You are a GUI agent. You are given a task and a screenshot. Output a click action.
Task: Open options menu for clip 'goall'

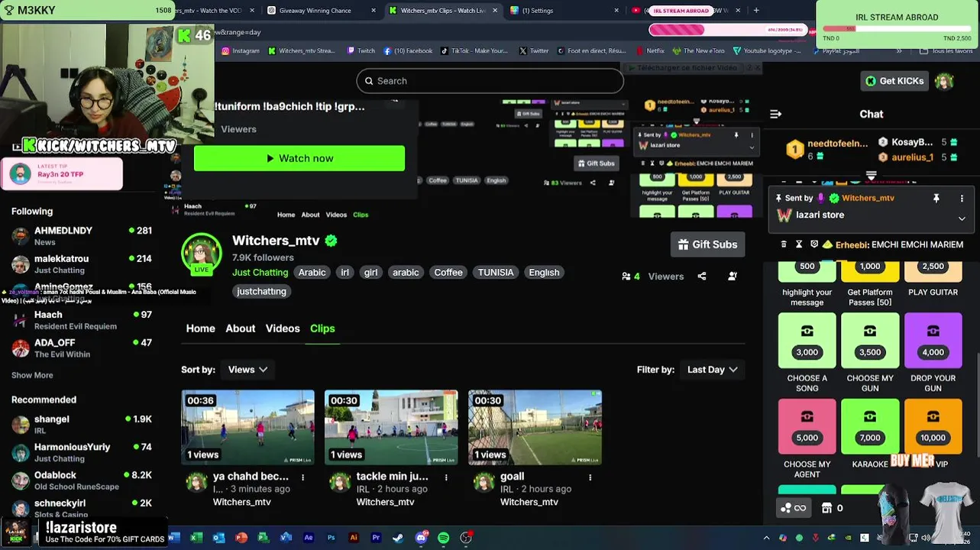click(590, 477)
